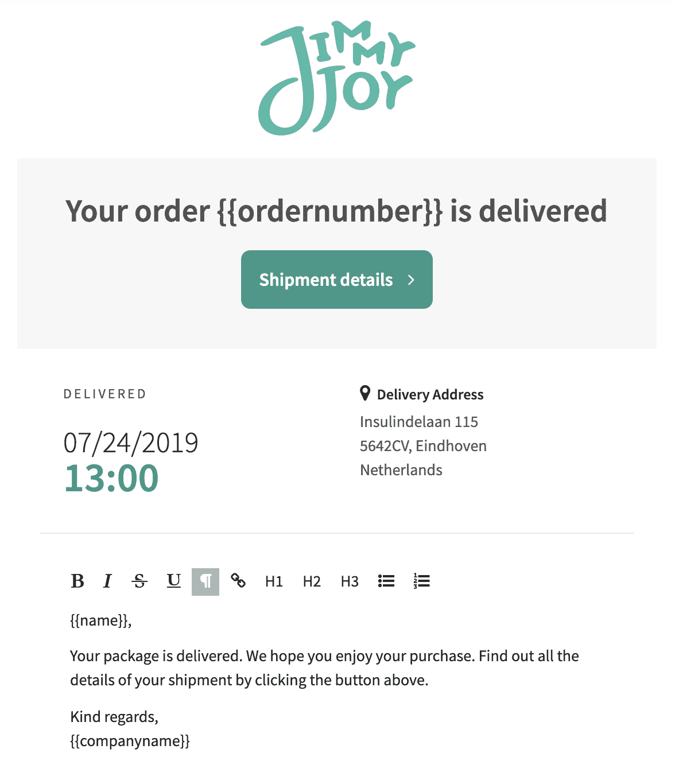Screen dimensions: 675x784
Task: Underline the selected text
Action: tap(173, 581)
